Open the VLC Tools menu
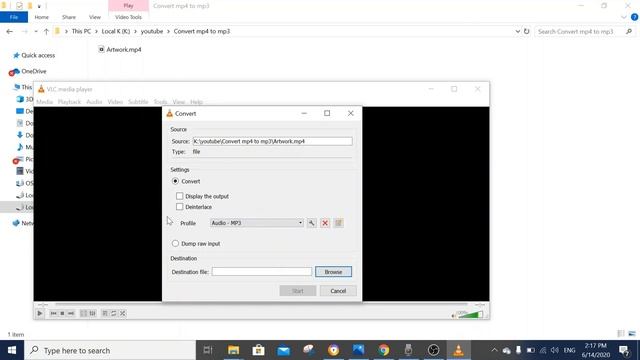This screenshot has width=640, height=360. tap(160, 102)
